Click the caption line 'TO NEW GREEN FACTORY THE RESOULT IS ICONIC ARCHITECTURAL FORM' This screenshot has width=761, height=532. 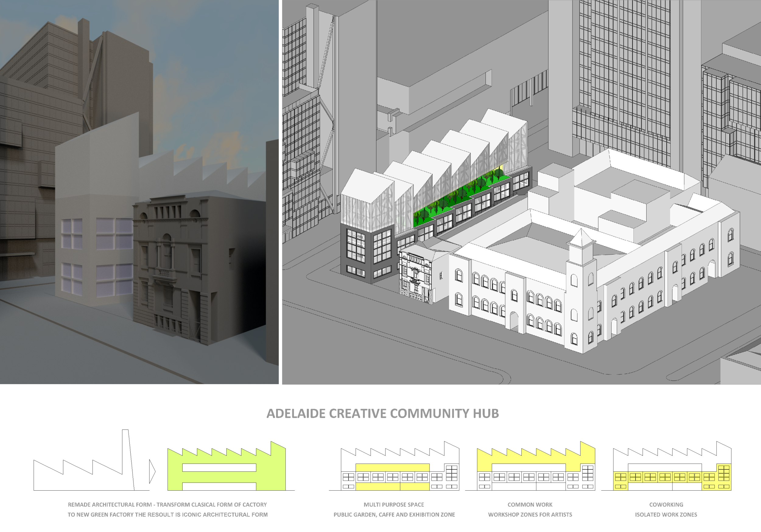pos(168,514)
